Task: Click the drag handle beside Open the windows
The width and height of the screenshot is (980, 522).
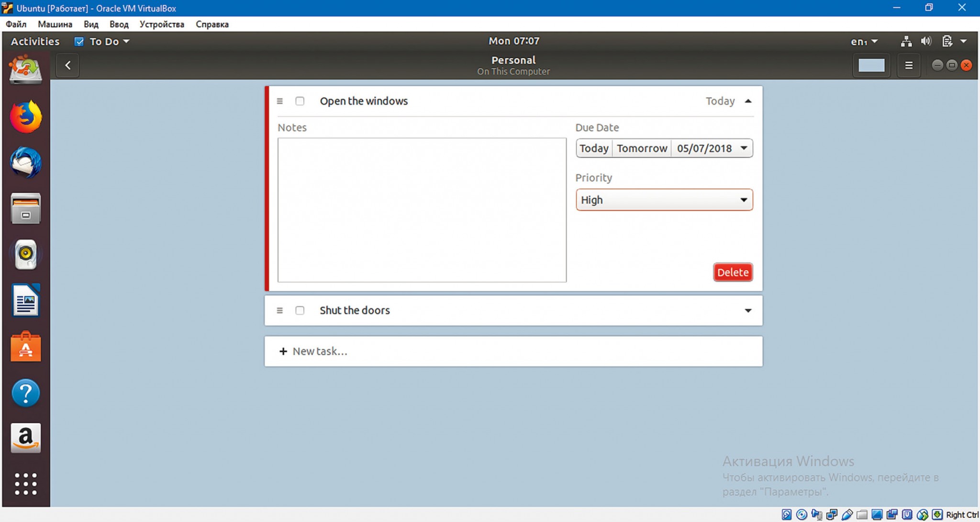Action: 280,101
